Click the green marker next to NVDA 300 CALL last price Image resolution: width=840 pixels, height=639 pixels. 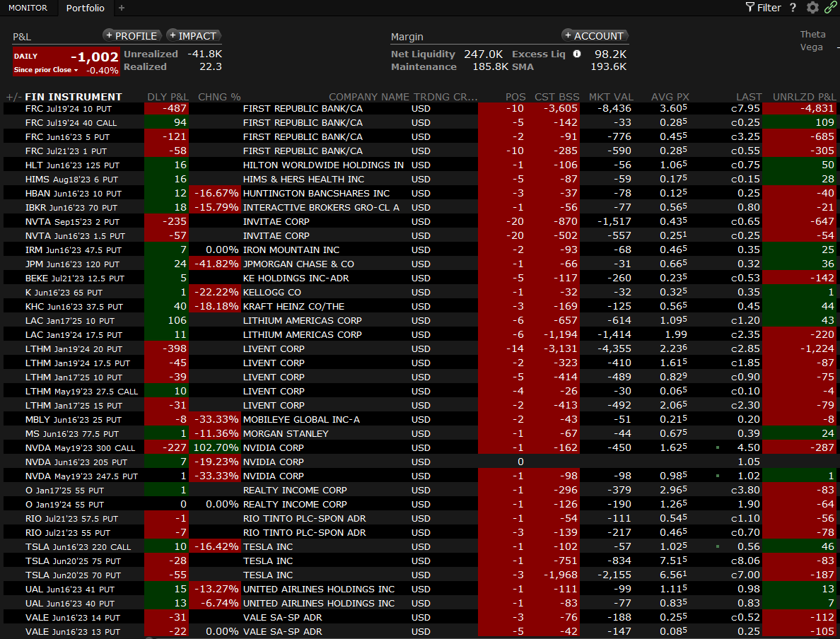(718, 447)
